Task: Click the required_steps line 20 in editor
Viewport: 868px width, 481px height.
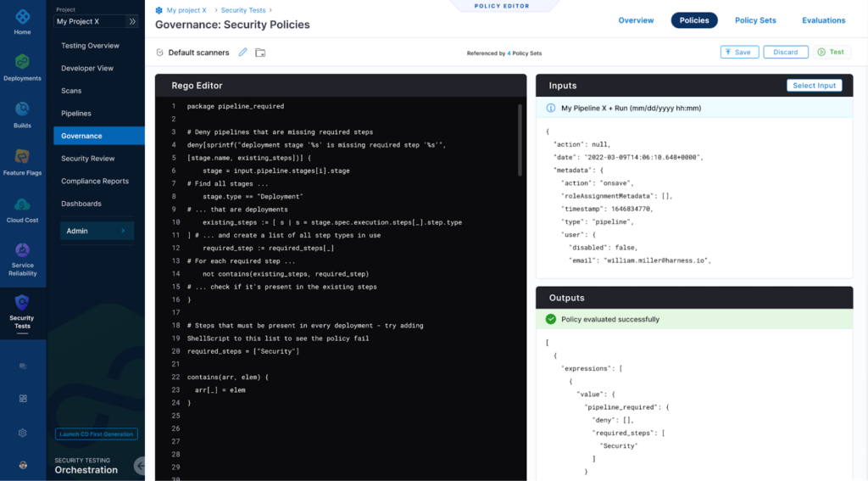Action: click(x=243, y=351)
